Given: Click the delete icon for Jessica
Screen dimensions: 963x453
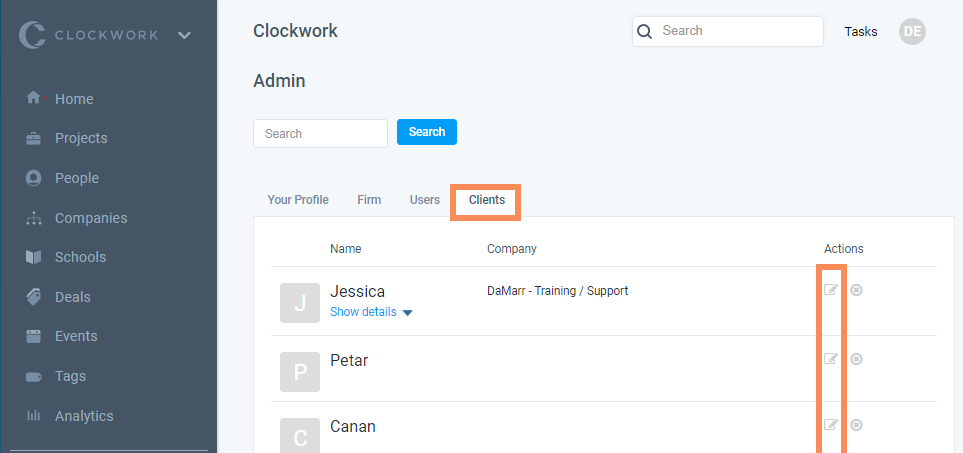Looking at the screenshot, I should [x=856, y=290].
